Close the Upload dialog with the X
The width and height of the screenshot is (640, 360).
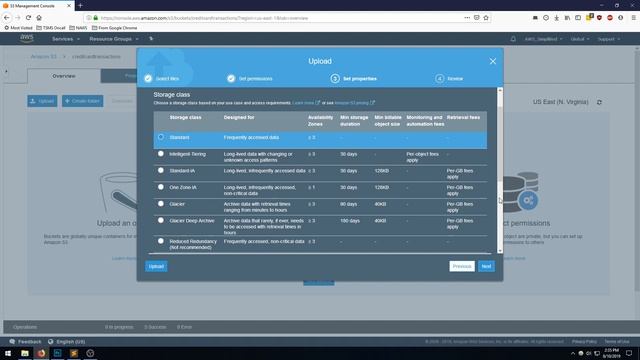click(493, 61)
